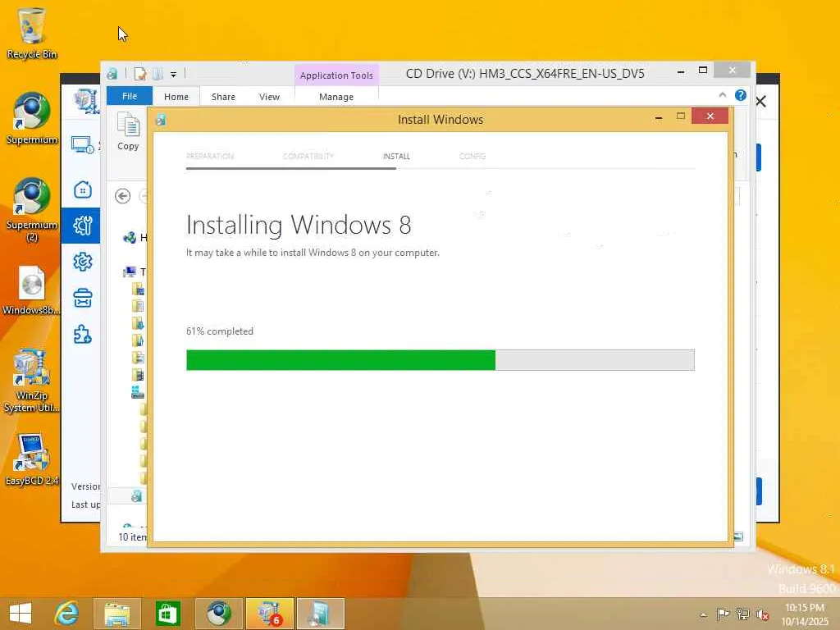This screenshot has height=630, width=840.
Task: Open the toolbox icon in WinZip sidebar
Action: 83,299
